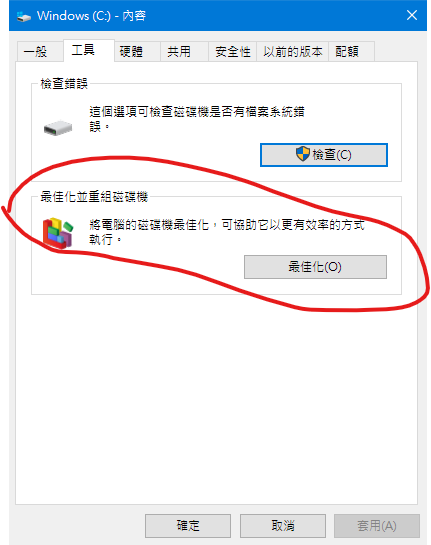Show the 以前的版本 tab
Screen dimensions: 431x545
pyautogui.click(x=293, y=52)
